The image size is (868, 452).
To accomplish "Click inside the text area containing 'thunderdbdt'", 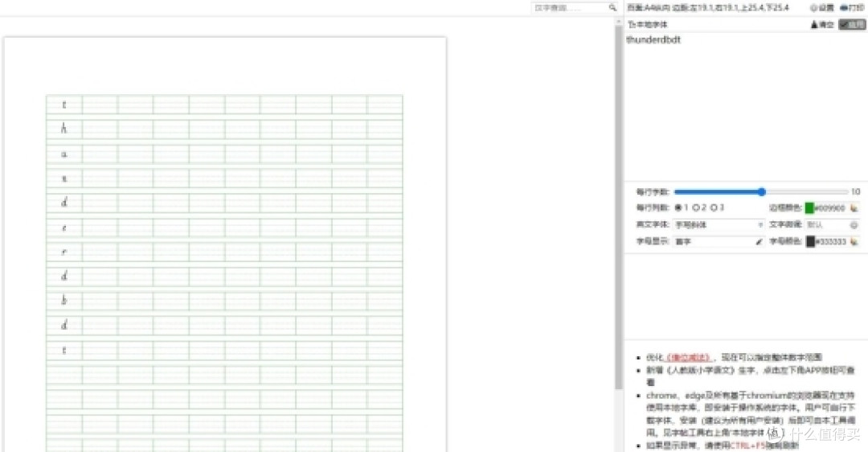I will tap(745, 105).
